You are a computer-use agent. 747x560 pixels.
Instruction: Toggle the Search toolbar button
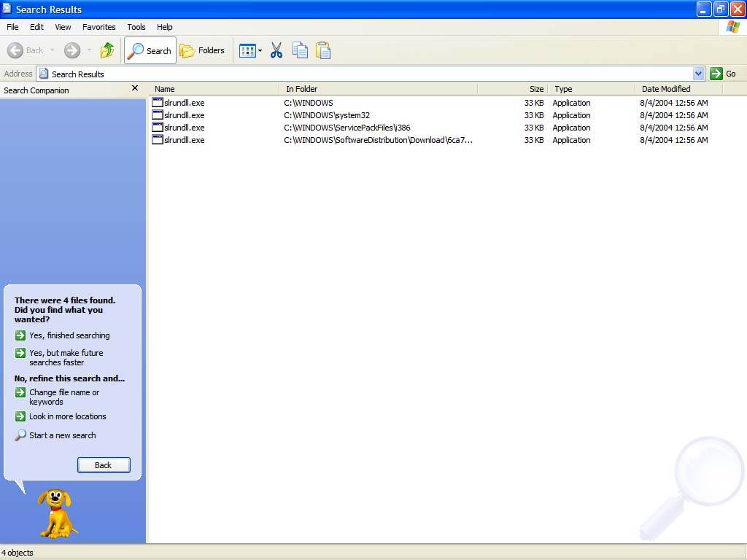pyautogui.click(x=150, y=50)
